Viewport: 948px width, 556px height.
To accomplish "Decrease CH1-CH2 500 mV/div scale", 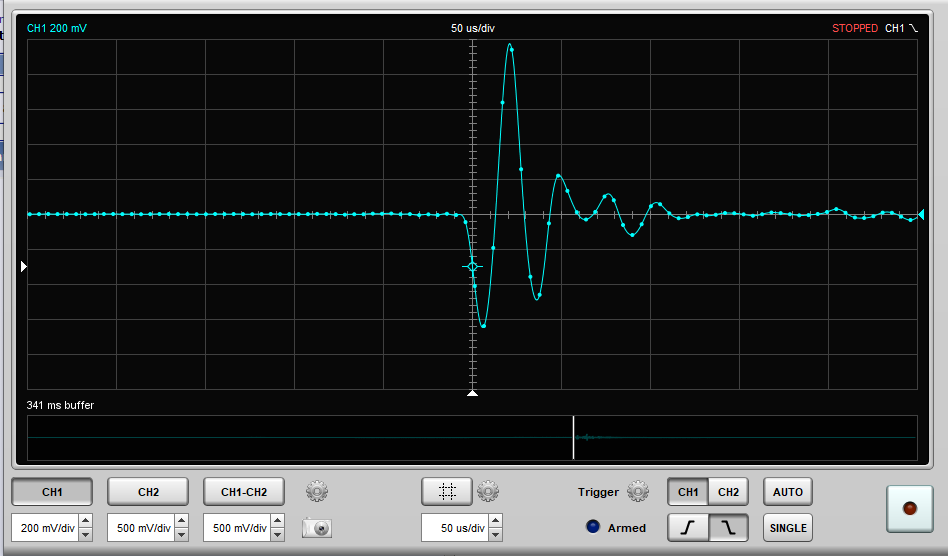I will [x=278, y=535].
